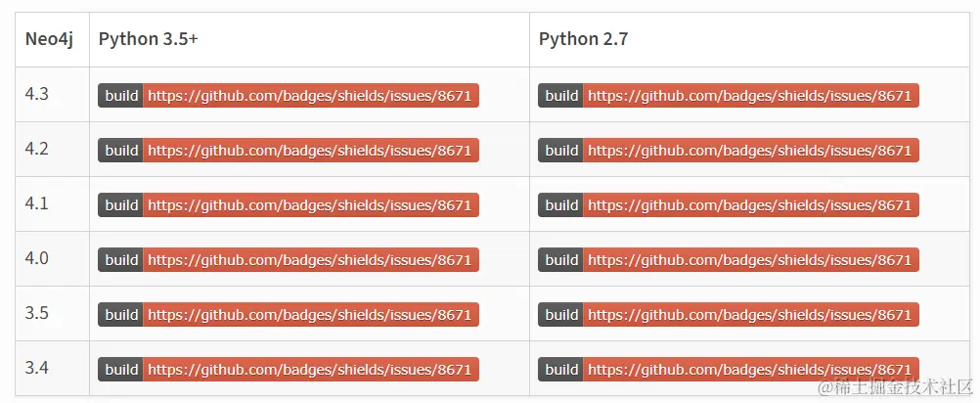Screen dimensions: 980x403
Task: Select the Python 2.7 build badge for Neo4j 4.1
Action: click(729, 205)
